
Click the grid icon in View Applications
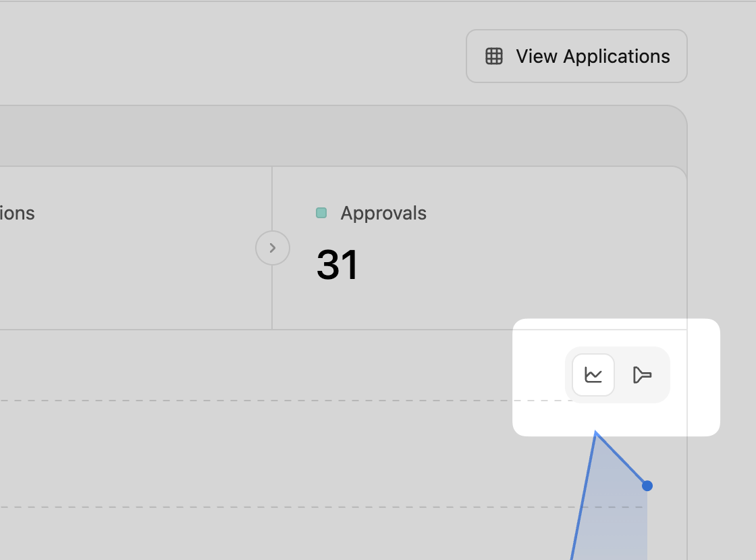tap(493, 57)
